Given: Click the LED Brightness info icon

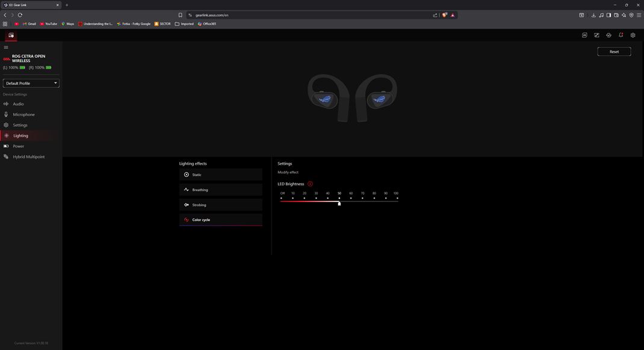Looking at the screenshot, I should [x=310, y=184].
